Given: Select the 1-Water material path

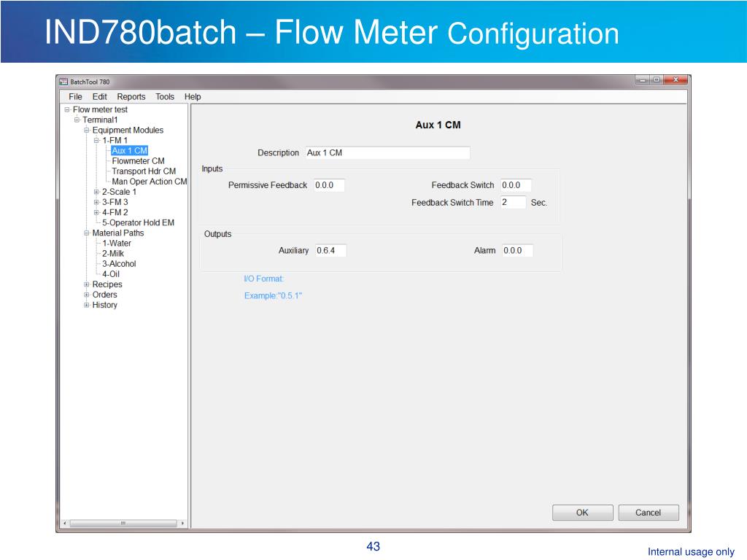Looking at the screenshot, I should click(x=117, y=244).
